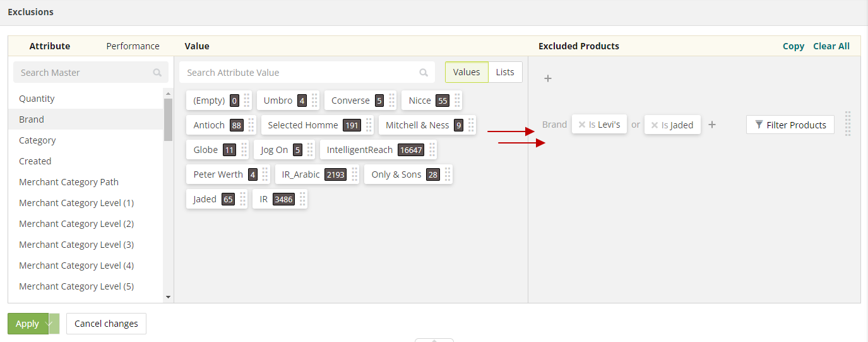Select the Quantity attribute
868x342 pixels.
click(x=86, y=99)
